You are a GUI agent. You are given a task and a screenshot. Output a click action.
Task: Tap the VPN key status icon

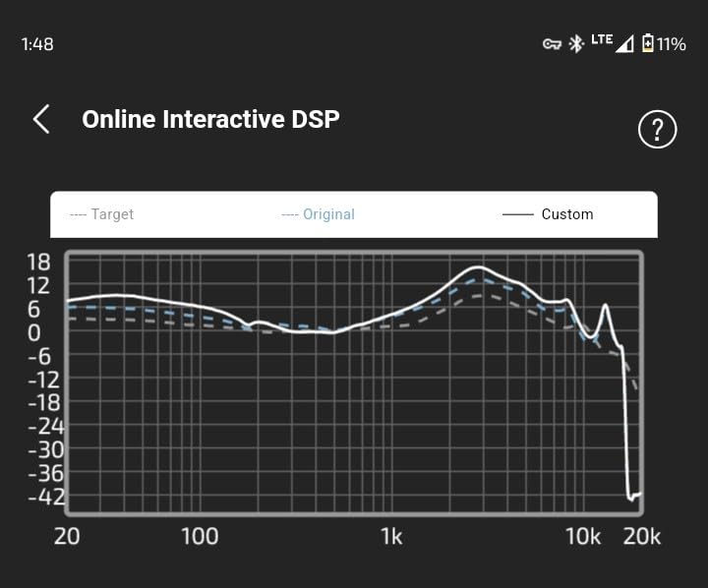tap(552, 44)
